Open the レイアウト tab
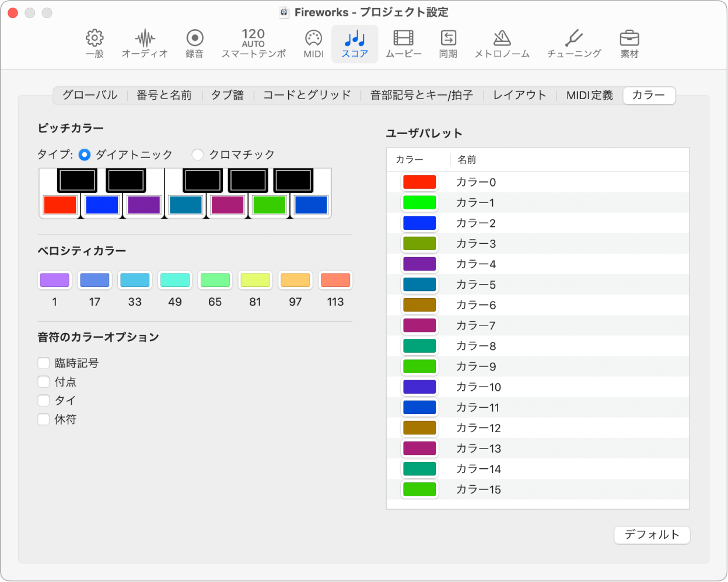Viewport: 728px width, 582px height. pos(519,95)
